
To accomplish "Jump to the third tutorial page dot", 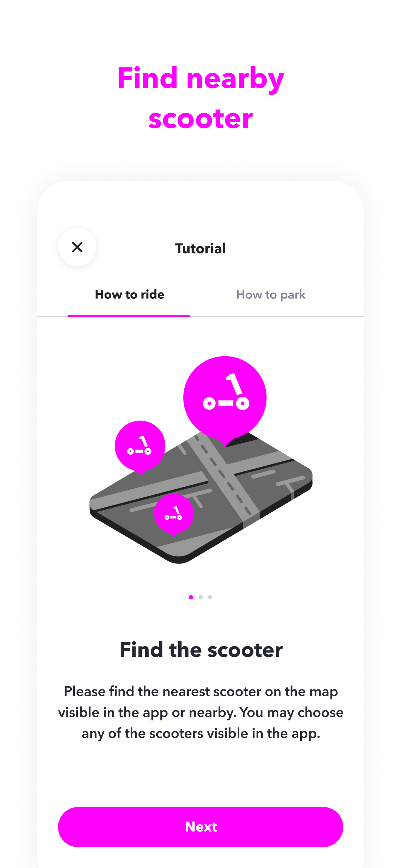I will tap(210, 597).
